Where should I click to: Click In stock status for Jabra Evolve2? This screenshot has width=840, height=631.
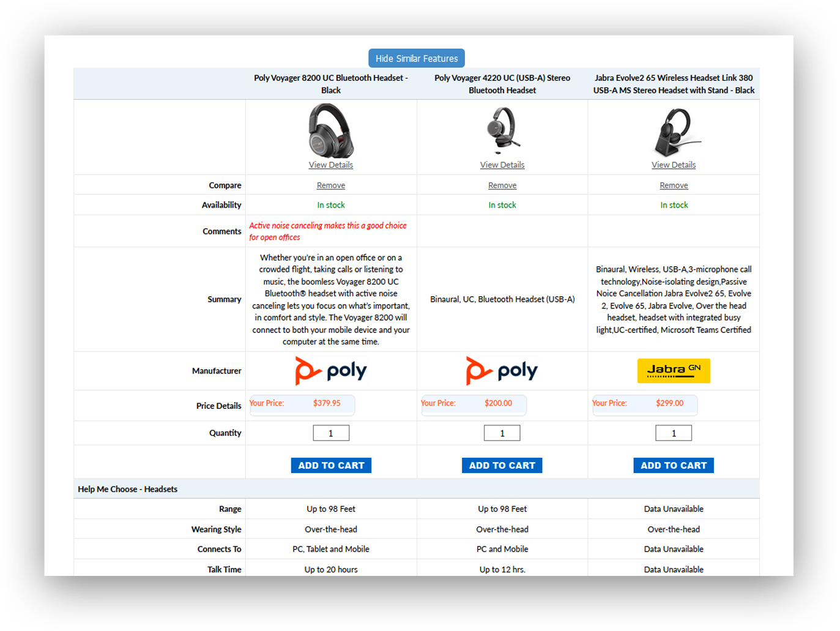(x=674, y=205)
